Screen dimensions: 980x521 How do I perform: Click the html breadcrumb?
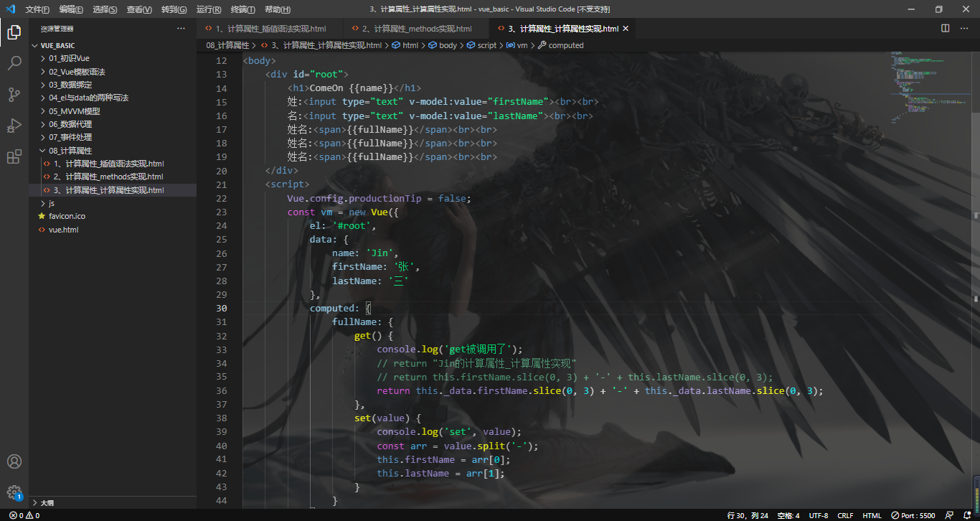(405, 45)
